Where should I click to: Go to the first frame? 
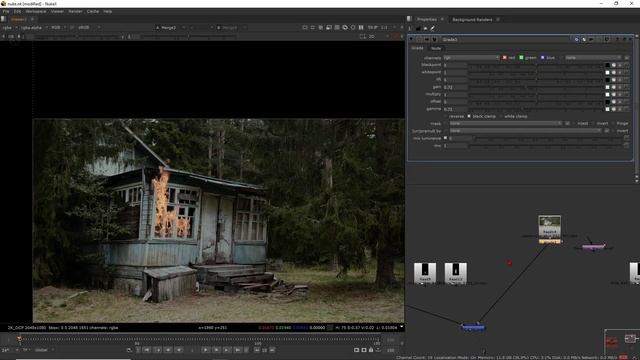point(147,350)
